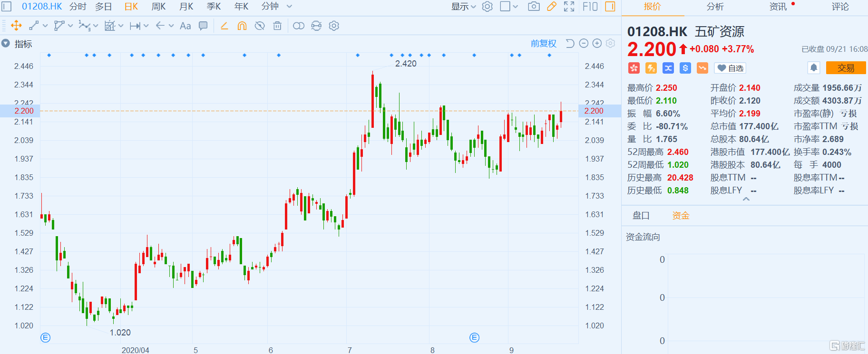
Task: Delete drawings with the trash icon
Action: click(277, 26)
